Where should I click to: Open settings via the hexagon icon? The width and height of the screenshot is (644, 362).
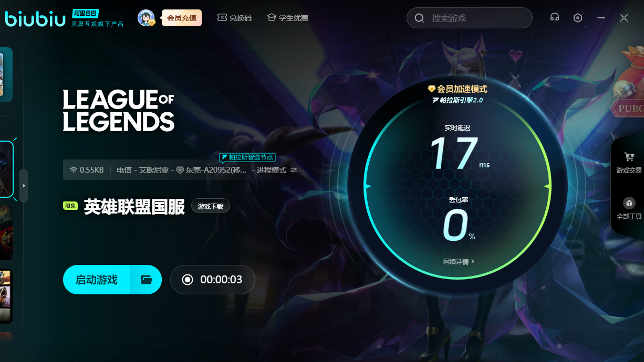[x=578, y=18]
